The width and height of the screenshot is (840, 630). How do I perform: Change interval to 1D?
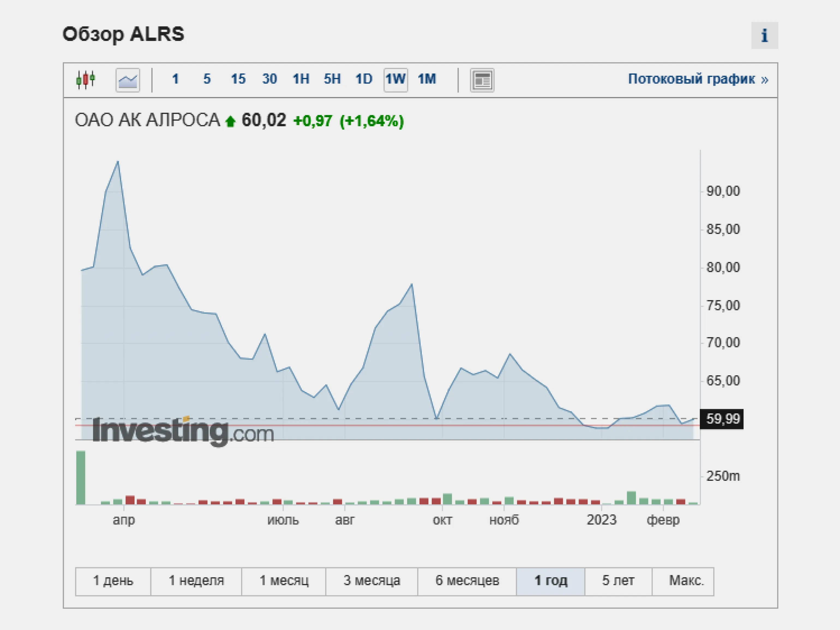(x=364, y=79)
